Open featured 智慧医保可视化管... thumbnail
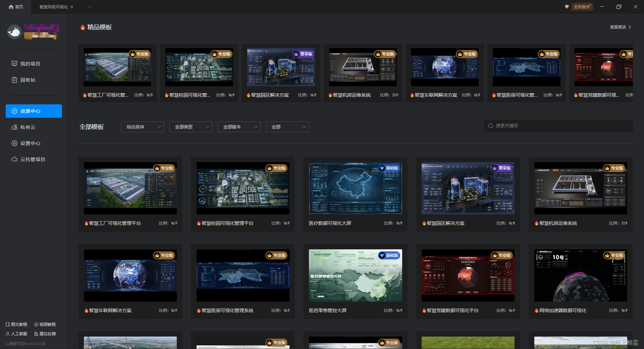 coord(527,67)
